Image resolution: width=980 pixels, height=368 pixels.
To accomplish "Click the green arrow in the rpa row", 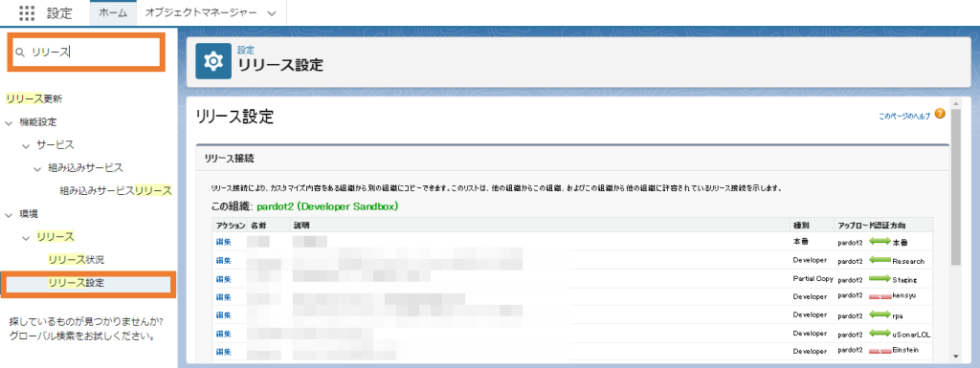I will 880,314.
